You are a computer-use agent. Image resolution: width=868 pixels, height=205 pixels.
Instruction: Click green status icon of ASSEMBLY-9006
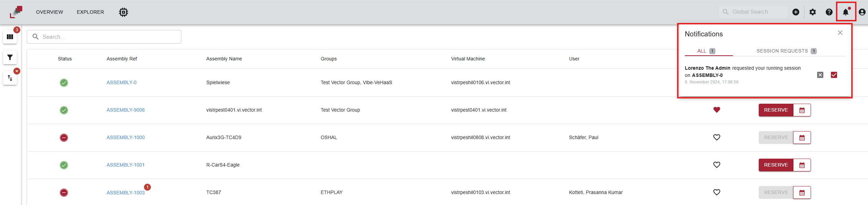(x=64, y=110)
